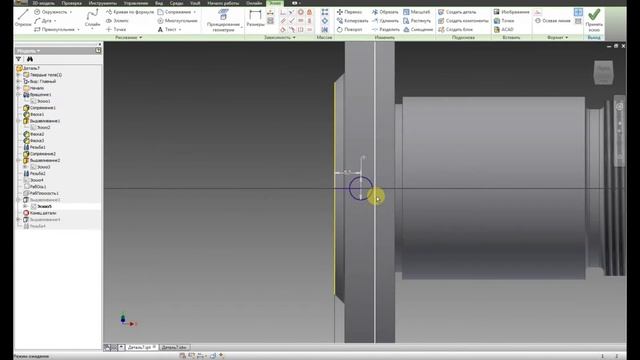Open the Текст dropdown arrow
This screenshot has width=640, height=360.
point(180,29)
